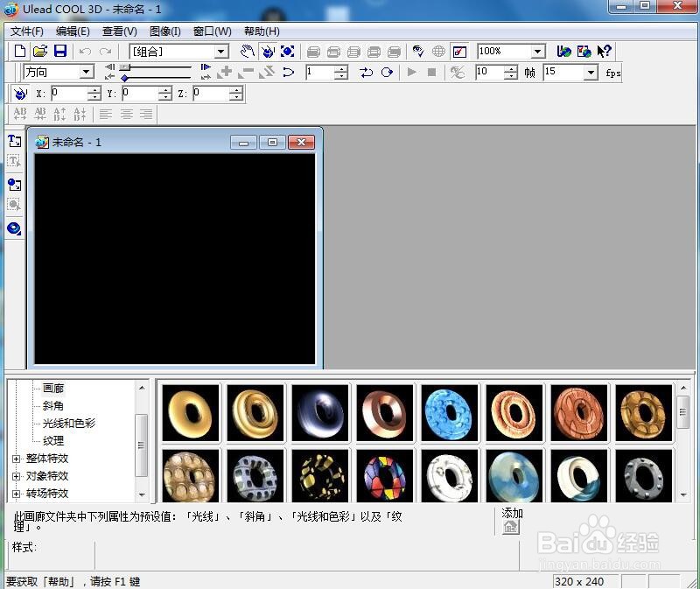
Task: Expand the 转场特效 tree node
Action: point(16,494)
